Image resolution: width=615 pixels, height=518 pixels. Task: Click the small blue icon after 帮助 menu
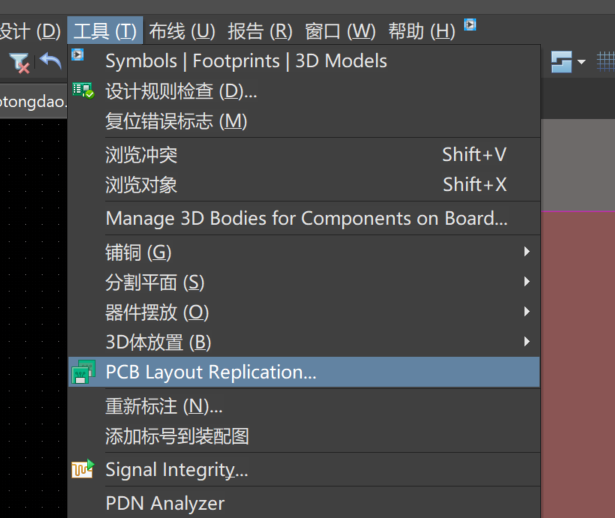(x=470, y=25)
